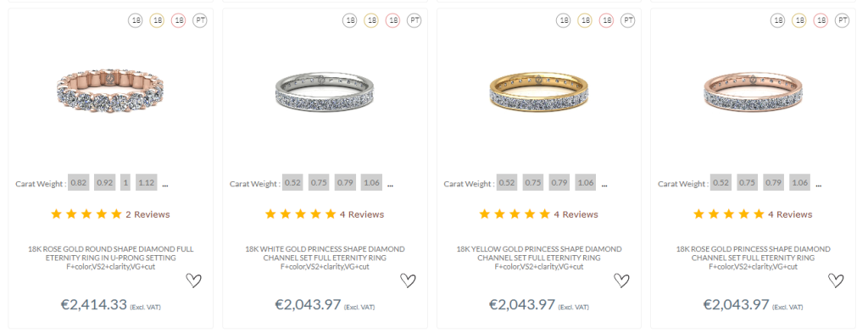The height and width of the screenshot is (333, 868).
Task: Select 0.75 carat on white gold ring
Action: (x=318, y=183)
